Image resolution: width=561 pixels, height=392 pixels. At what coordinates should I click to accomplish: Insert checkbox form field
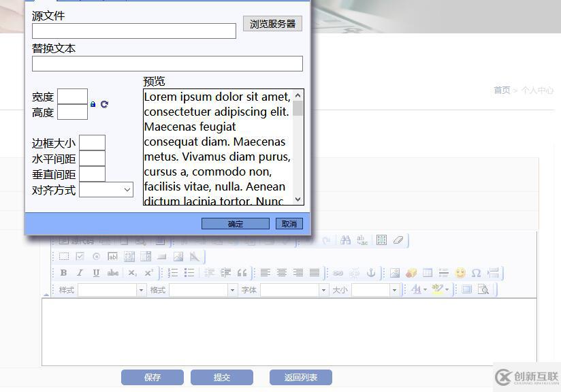[x=80, y=257]
